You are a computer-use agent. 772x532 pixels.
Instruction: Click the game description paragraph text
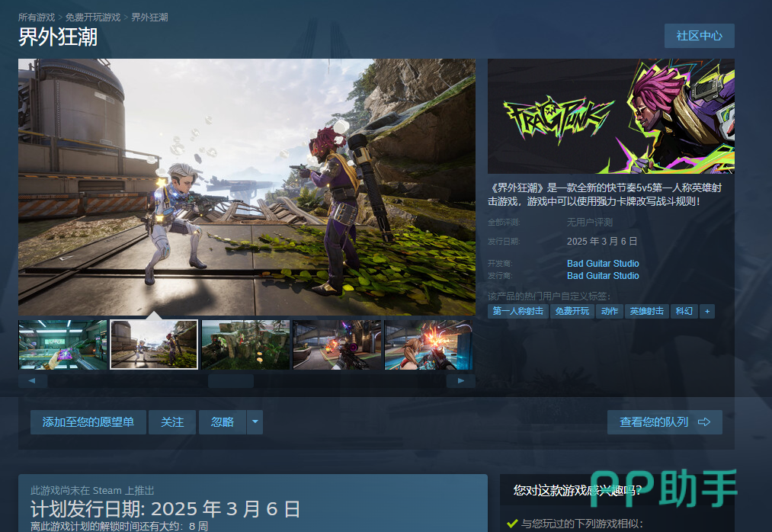(x=605, y=194)
